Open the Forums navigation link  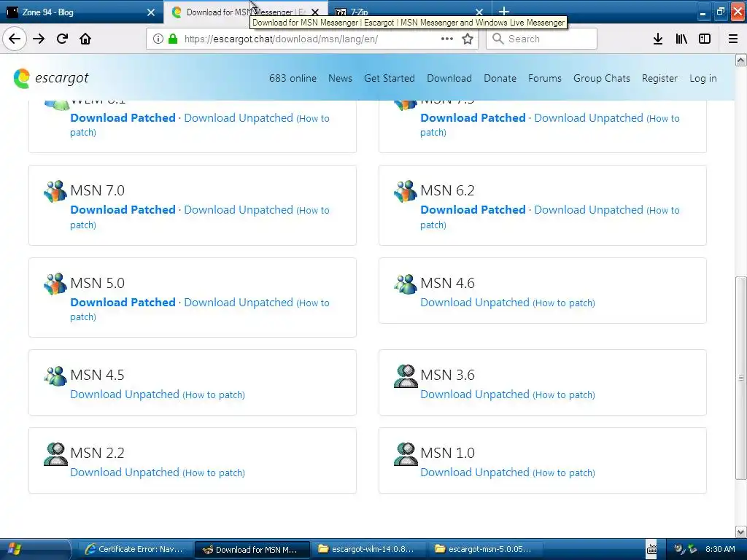[544, 78]
